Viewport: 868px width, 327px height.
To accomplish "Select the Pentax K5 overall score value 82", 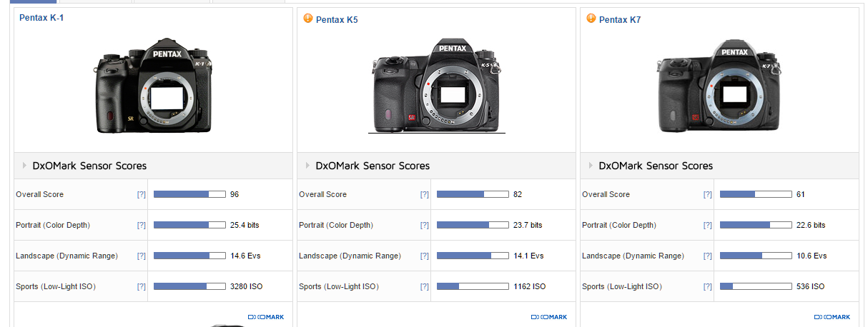I will click(518, 195).
